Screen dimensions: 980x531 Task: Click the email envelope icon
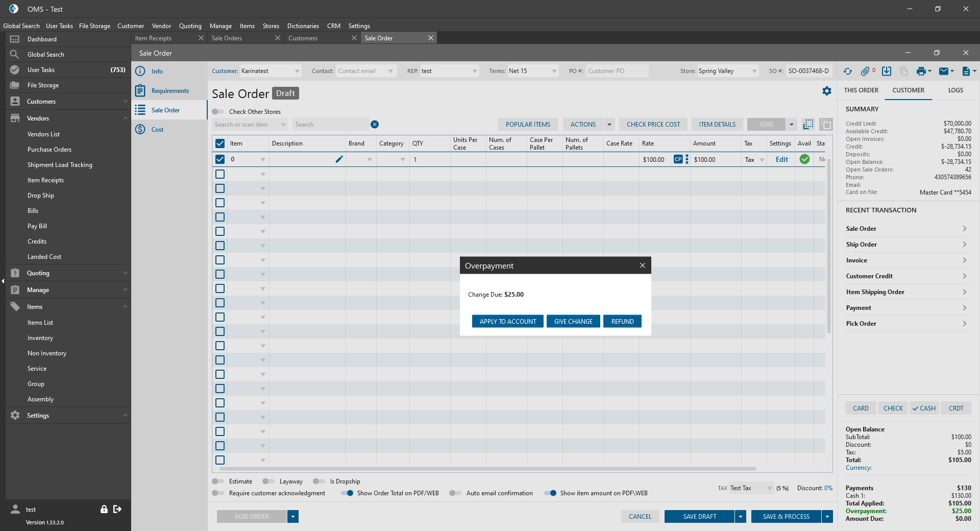[x=944, y=71]
